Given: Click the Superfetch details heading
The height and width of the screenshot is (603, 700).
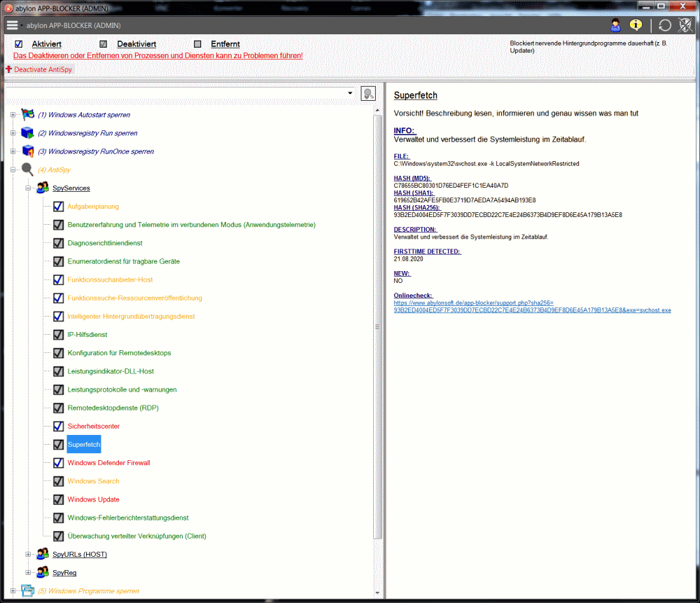Looking at the screenshot, I should 416,95.
